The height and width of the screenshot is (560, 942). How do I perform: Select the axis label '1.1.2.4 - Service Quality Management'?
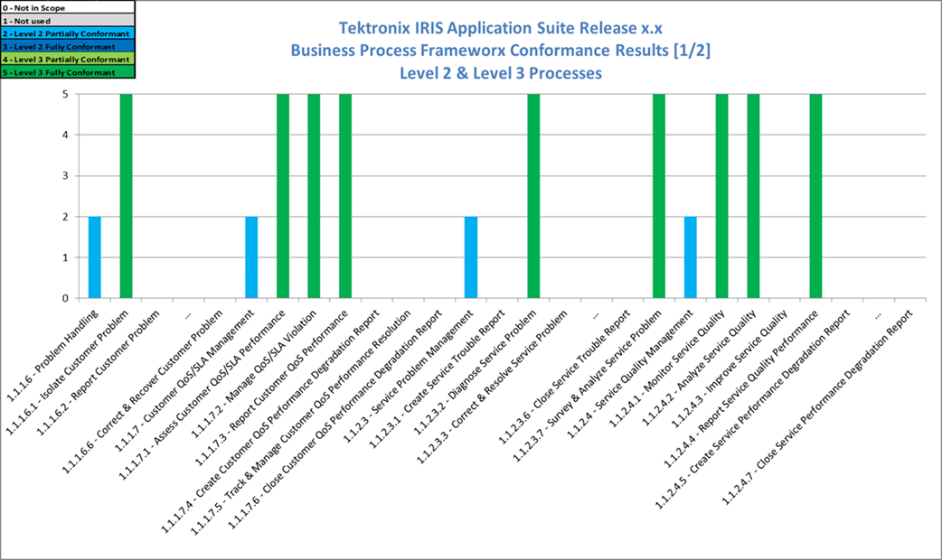click(631, 373)
